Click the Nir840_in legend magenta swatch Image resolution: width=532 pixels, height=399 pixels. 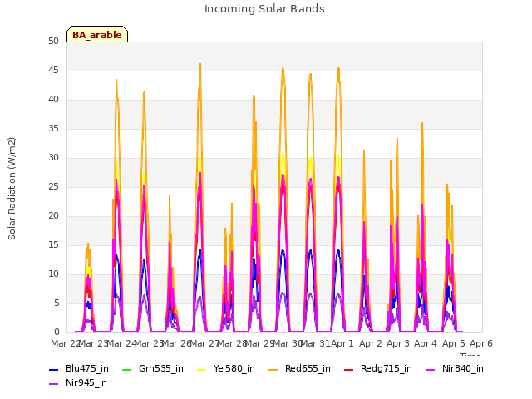tap(431, 369)
